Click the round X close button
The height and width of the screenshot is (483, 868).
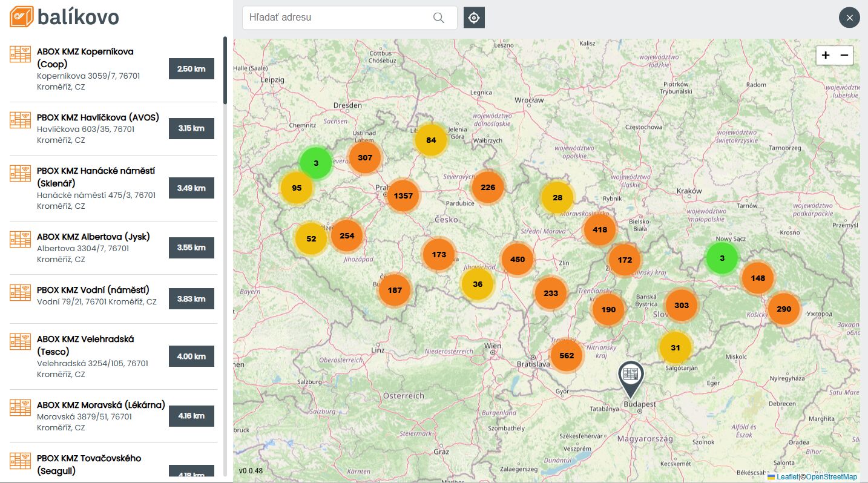click(849, 18)
